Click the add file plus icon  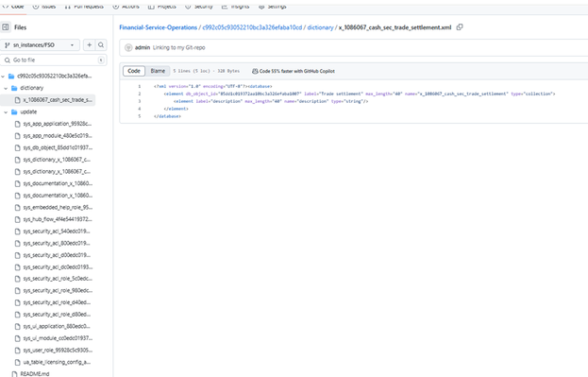pos(90,45)
